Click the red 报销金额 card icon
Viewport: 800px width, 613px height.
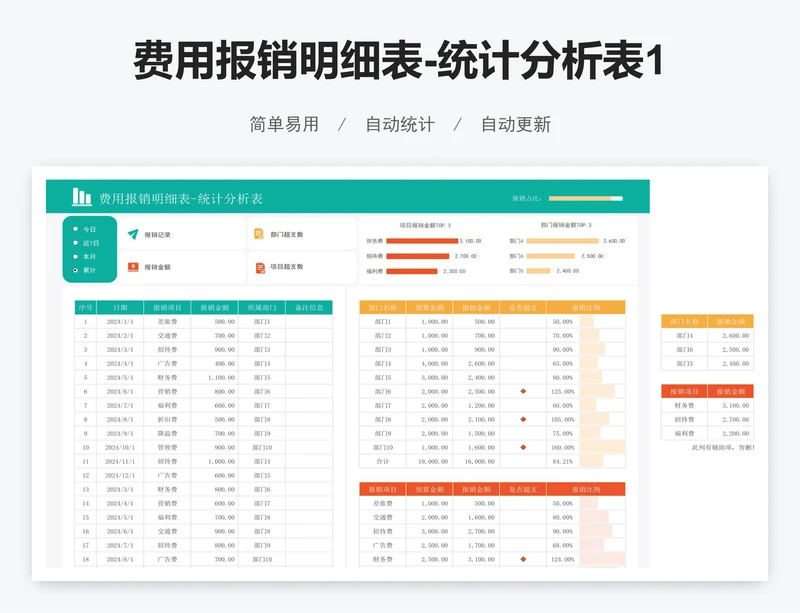[x=133, y=267]
